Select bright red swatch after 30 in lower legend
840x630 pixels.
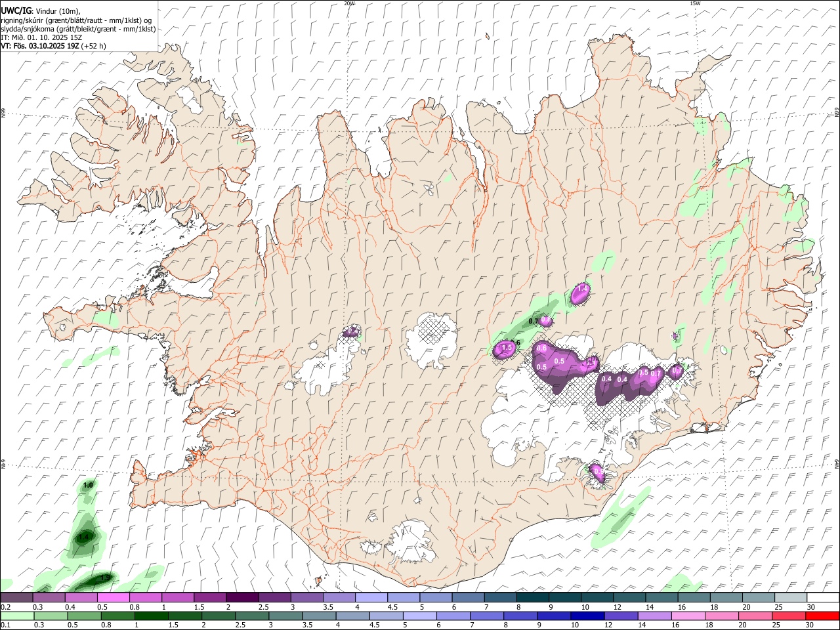coord(822,616)
